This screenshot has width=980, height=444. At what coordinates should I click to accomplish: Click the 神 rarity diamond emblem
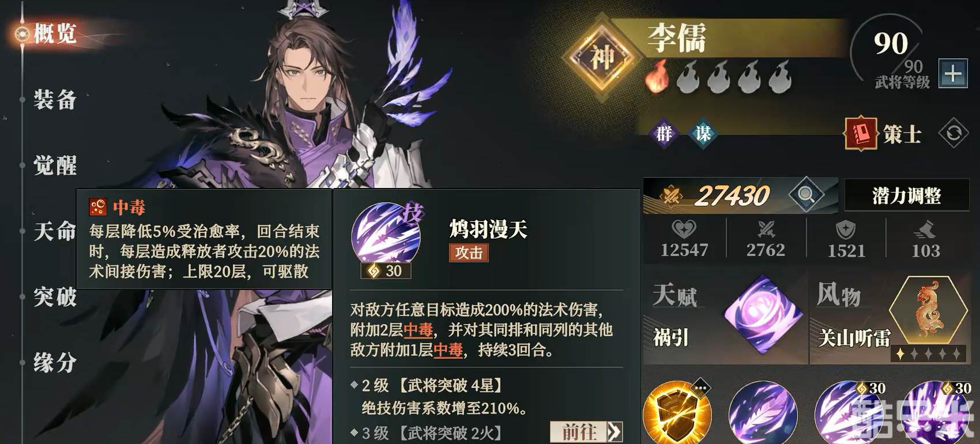point(602,57)
